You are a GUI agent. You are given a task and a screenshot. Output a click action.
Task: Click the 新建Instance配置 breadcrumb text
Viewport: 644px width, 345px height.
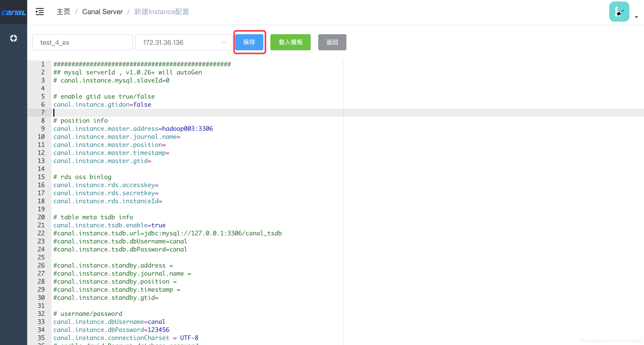coord(161,12)
